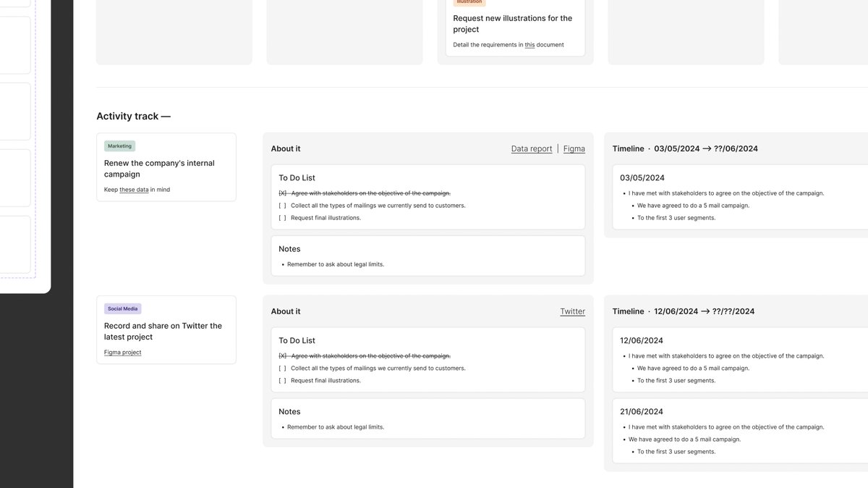This screenshot has width=868, height=488.
Task: Click 'first 3 user segments' under 21/06/2024
Action: [x=676, y=452]
